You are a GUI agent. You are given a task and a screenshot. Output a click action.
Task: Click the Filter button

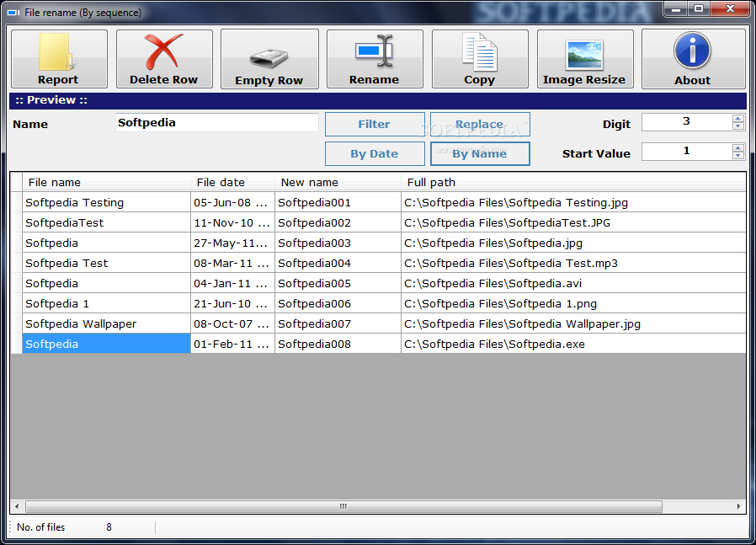[375, 125]
